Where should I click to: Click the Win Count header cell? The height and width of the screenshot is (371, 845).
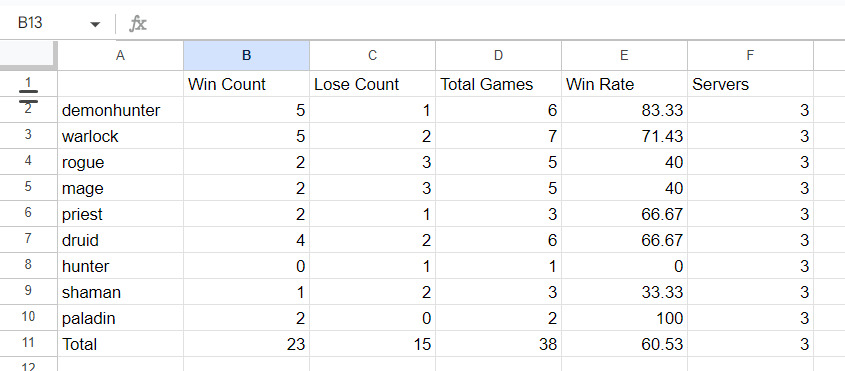click(x=246, y=84)
